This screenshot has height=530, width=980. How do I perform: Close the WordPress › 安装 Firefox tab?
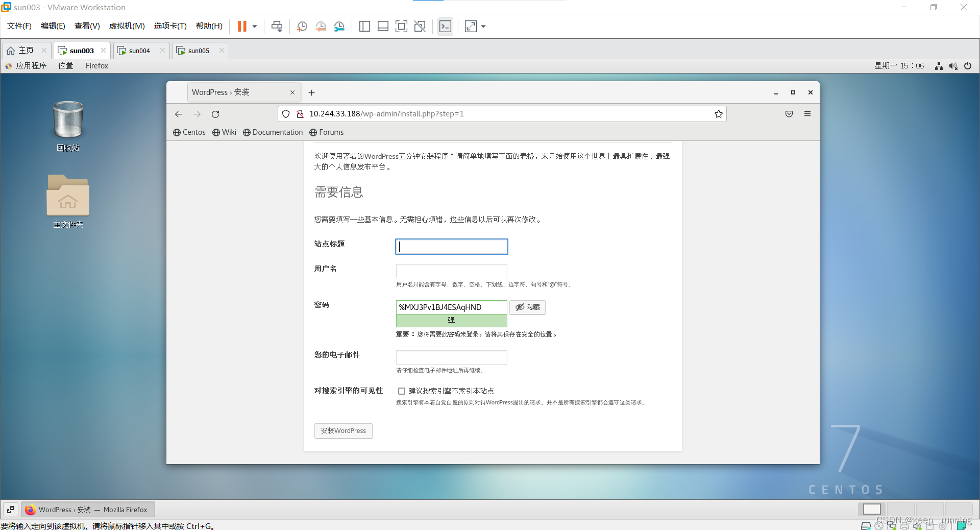[x=292, y=92]
